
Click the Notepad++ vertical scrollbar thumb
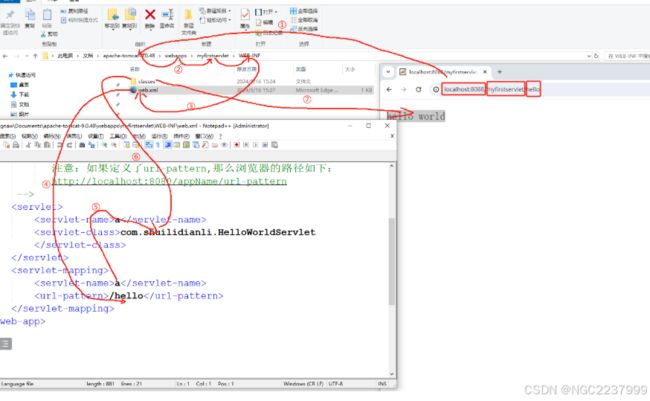click(x=392, y=261)
